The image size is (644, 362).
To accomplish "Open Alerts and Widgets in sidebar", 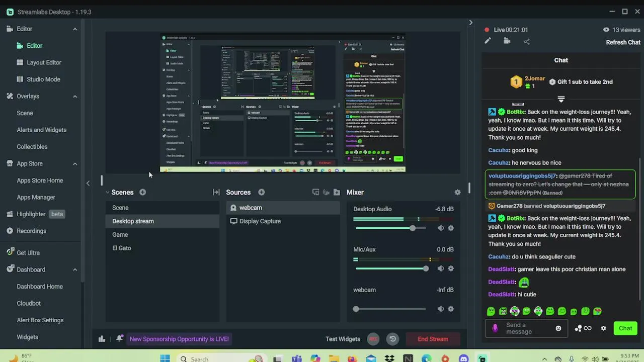I will click(x=41, y=130).
